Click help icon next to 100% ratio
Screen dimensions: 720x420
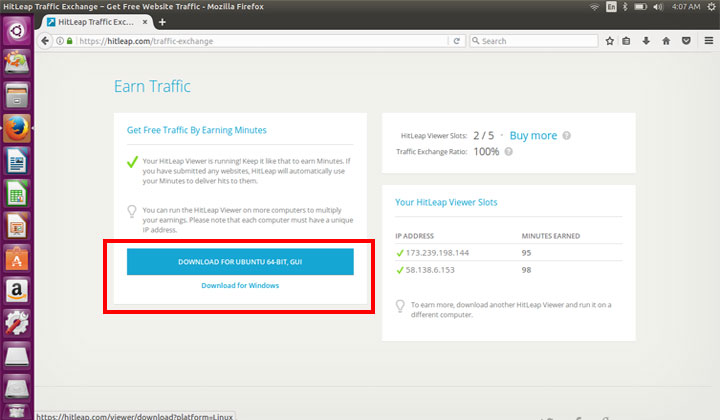tap(509, 151)
